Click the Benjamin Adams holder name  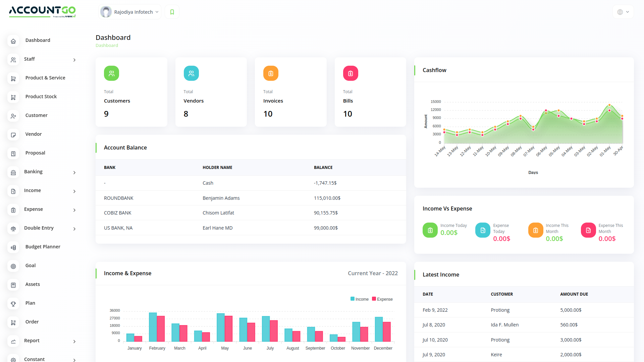[x=221, y=197]
